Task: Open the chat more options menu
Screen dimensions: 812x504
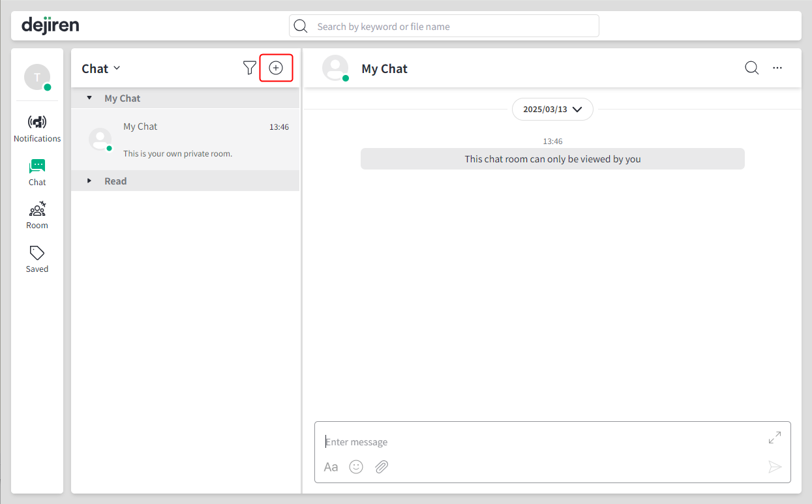Action: coord(777,68)
